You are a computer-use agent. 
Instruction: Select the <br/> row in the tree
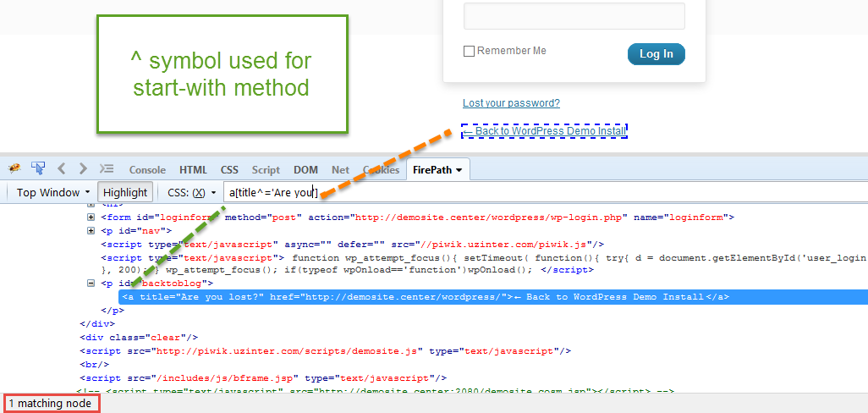coord(94,364)
